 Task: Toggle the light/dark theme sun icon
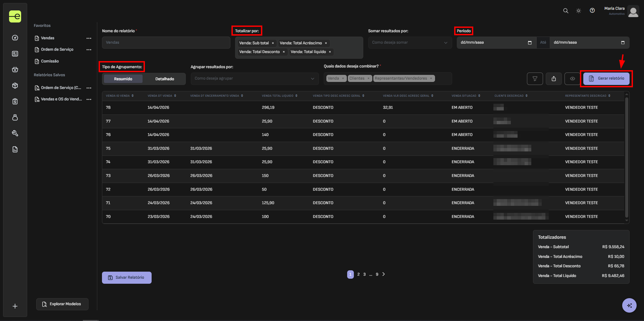[x=579, y=11]
